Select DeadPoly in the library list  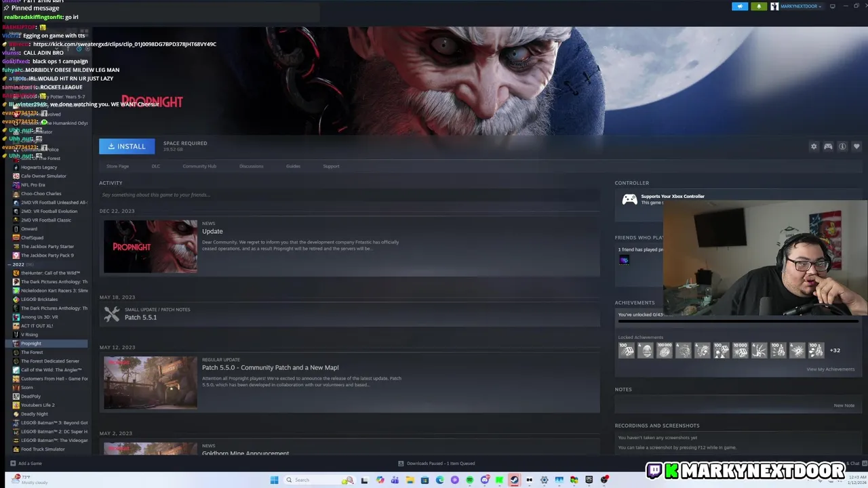pos(31,396)
